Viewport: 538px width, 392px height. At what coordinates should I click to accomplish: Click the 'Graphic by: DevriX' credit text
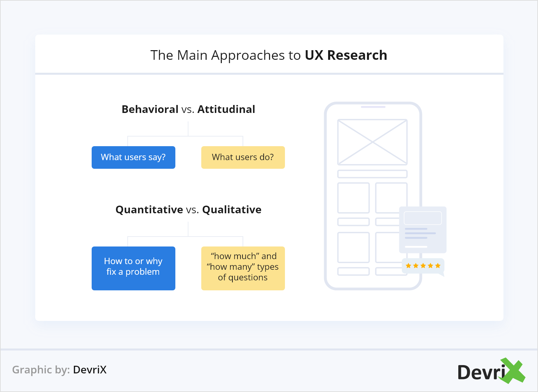(x=59, y=370)
